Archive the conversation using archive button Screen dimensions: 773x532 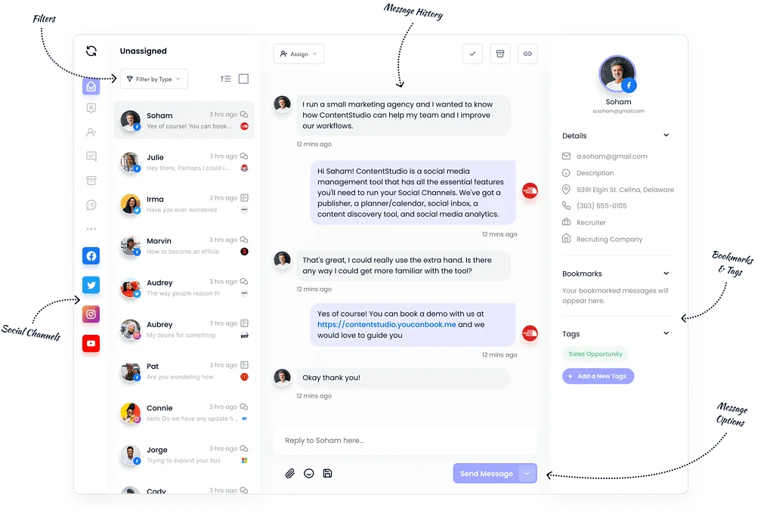[500, 54]
